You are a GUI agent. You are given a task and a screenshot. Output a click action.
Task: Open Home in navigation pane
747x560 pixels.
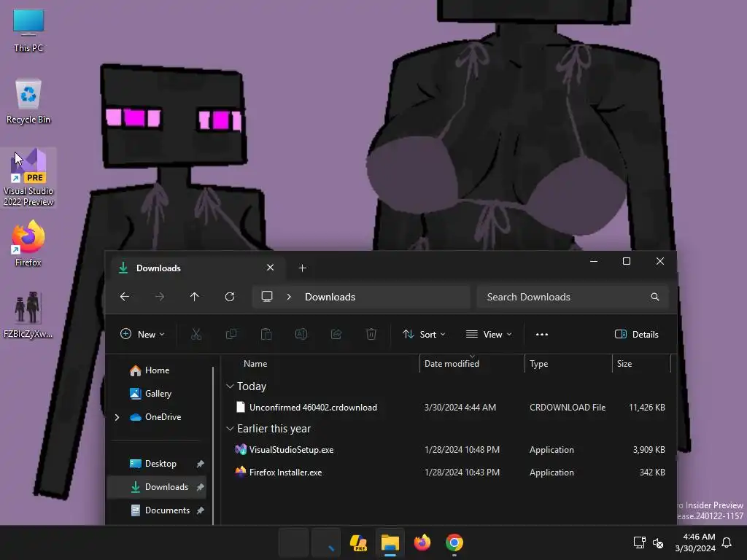[157, 370]
